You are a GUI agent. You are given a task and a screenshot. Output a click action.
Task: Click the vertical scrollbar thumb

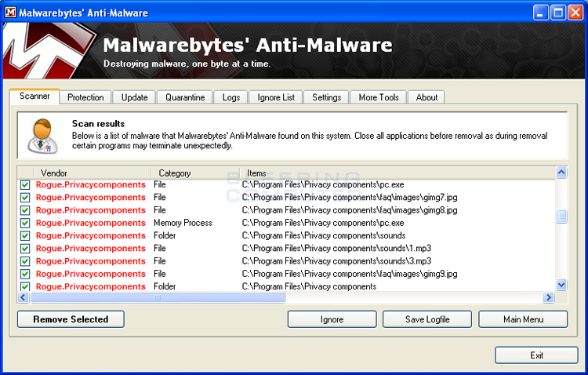click(561, 217)
